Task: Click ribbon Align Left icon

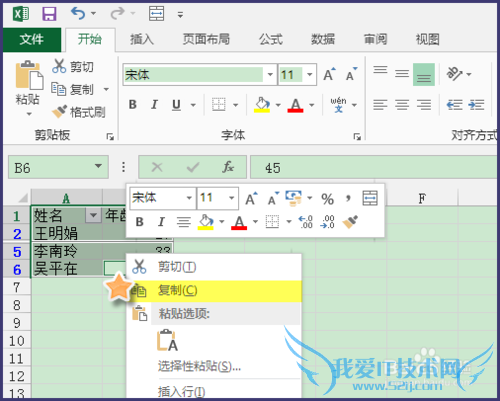Action: (x=380, y=105)
